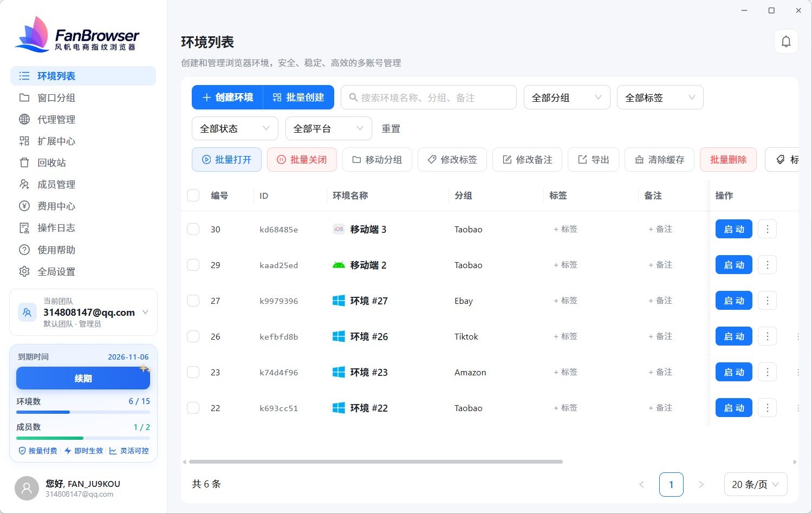This screenshot has height=514, width=812.
Task: Click the Windows icon of 环境 #27
Action: (339, 301)
